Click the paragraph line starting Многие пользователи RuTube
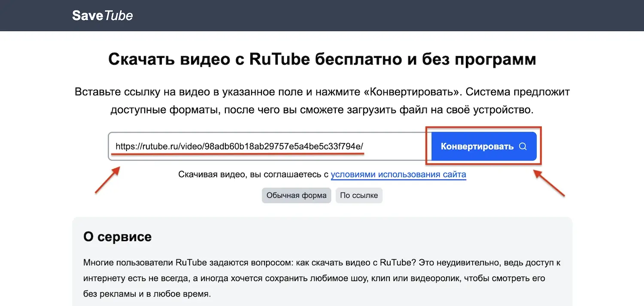 pos(322,262)
